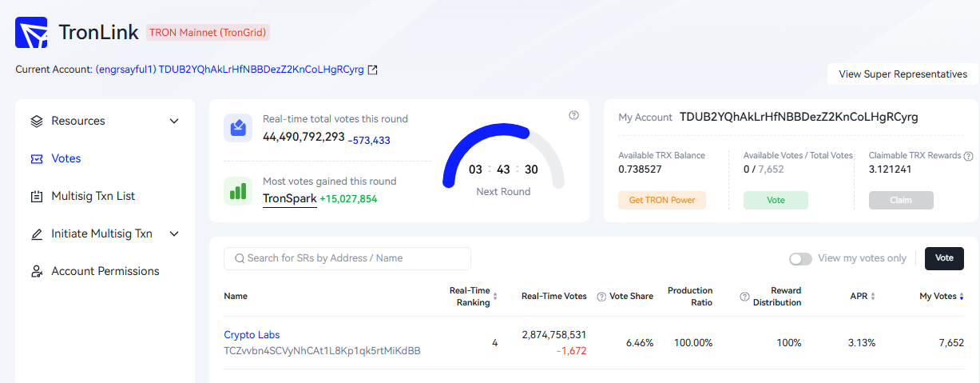The width and height of the screenshot is (980, 383).
Task: Open Vote Share help icon
Action: coord(601,297)
